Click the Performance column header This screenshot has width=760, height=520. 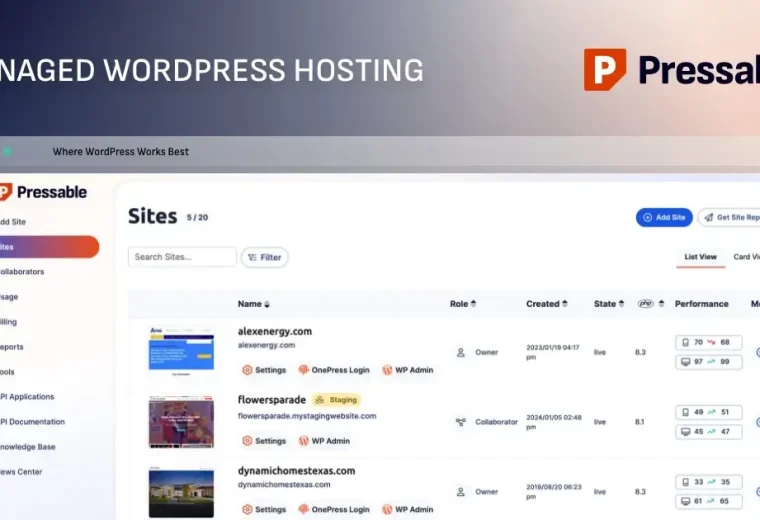pos(701,304)
